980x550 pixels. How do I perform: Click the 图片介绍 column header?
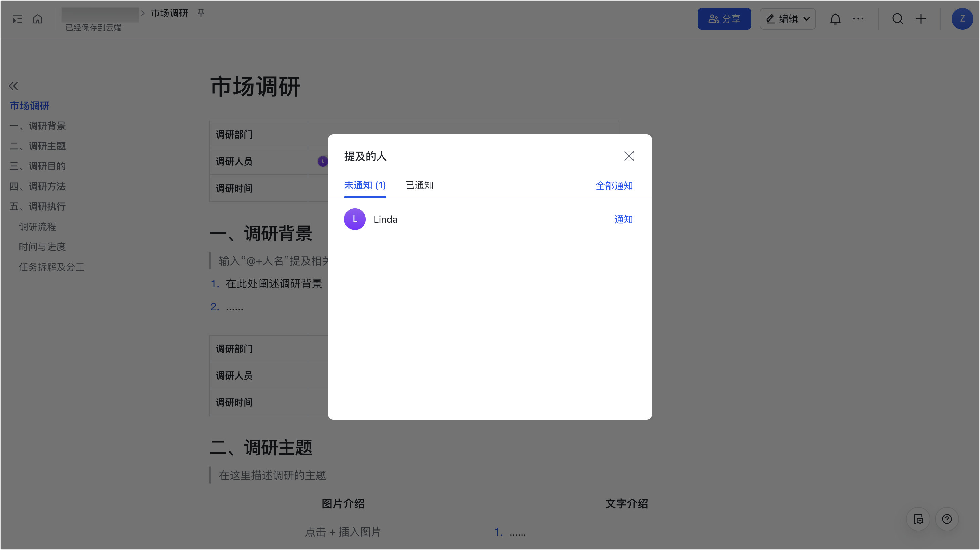click(x=343, y=504)
